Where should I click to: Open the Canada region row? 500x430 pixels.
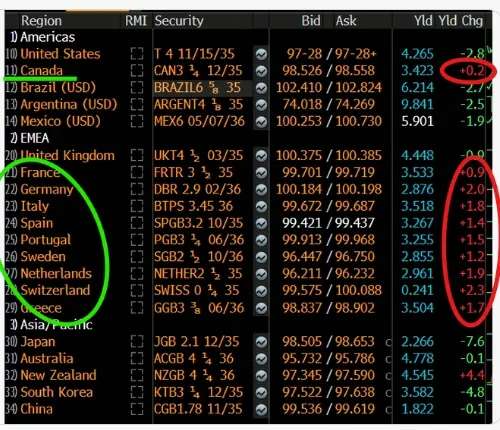tap(42, 71)
